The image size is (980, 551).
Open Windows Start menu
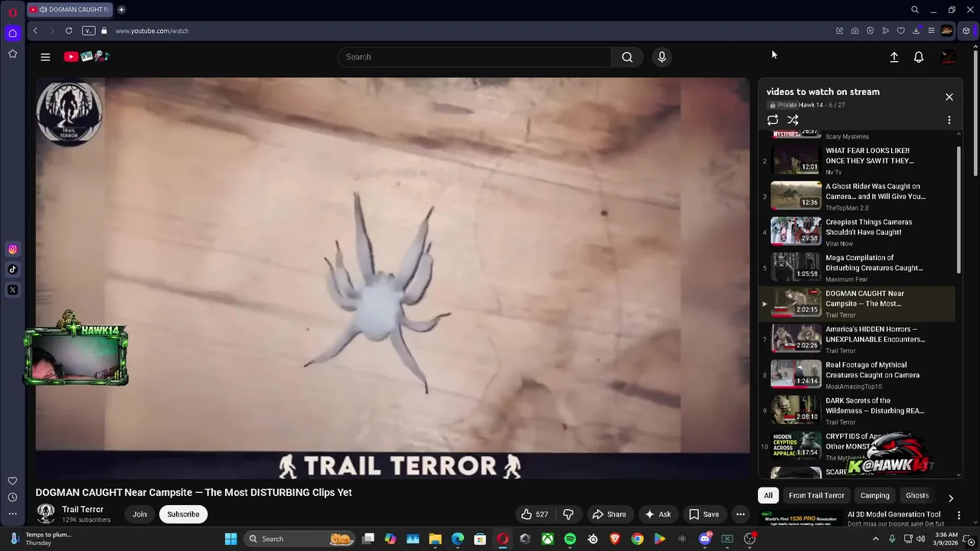tap(230, 539)
